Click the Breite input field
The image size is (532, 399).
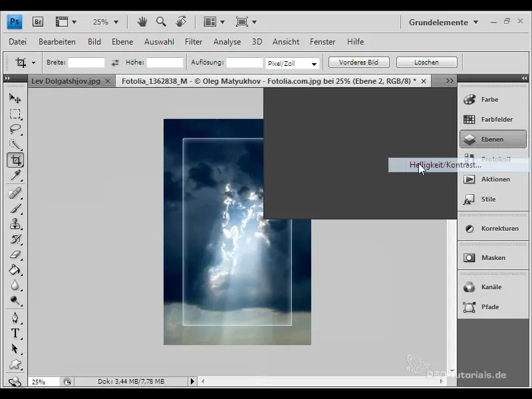pos(86,63)
